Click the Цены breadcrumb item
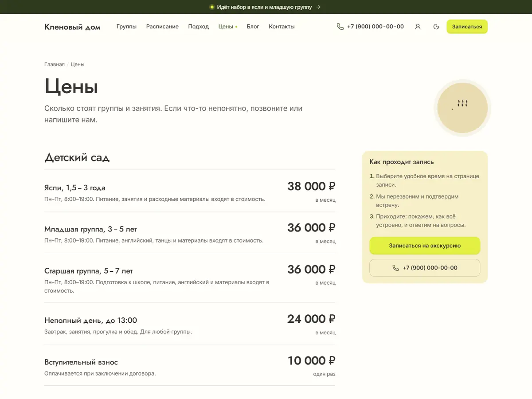This screenshot has height=399, width=532. (78, 64)
